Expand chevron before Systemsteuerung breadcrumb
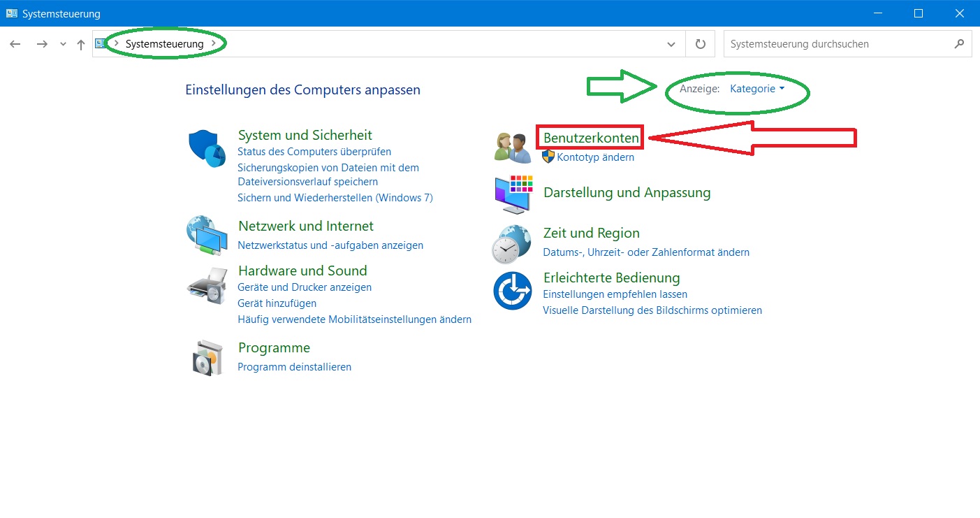The image size is (980, 518). pos(116,43)
